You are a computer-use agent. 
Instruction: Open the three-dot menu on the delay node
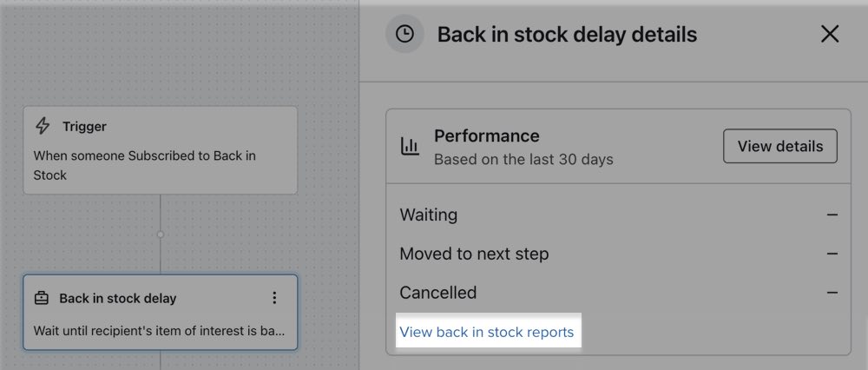pos(274,298)
